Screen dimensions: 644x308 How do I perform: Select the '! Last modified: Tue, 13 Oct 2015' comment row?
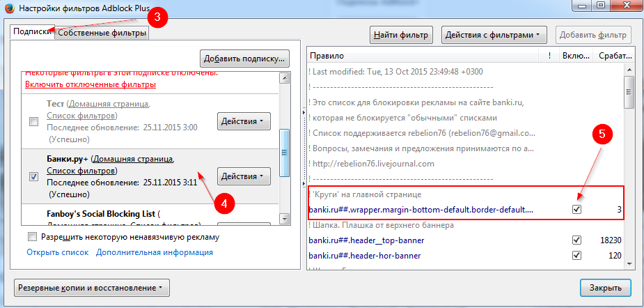coord(465,72)
